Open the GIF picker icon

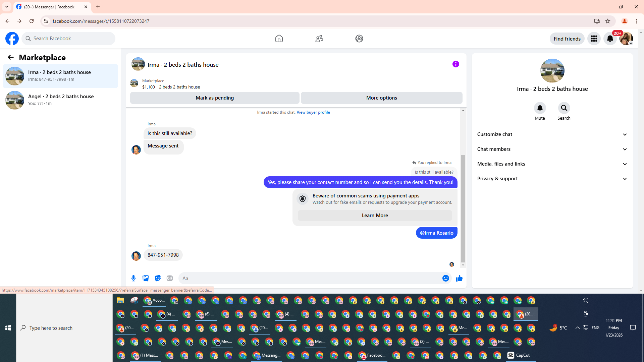point(170,278)
